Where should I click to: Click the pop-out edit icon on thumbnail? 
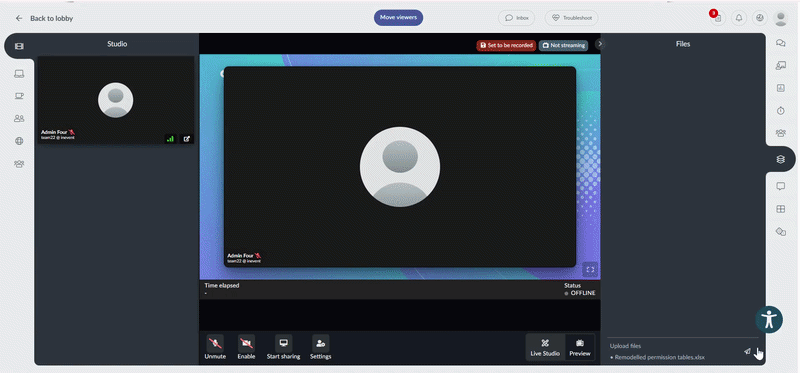point(187,138)
